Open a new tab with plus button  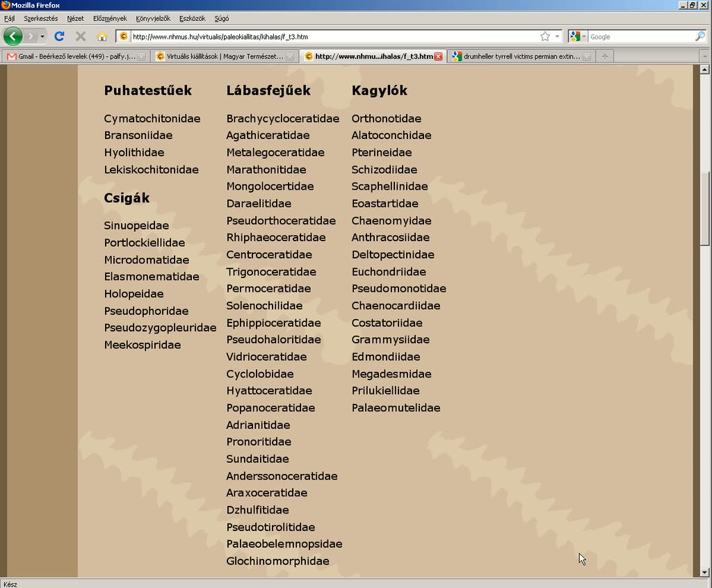(x=605, y=56)
